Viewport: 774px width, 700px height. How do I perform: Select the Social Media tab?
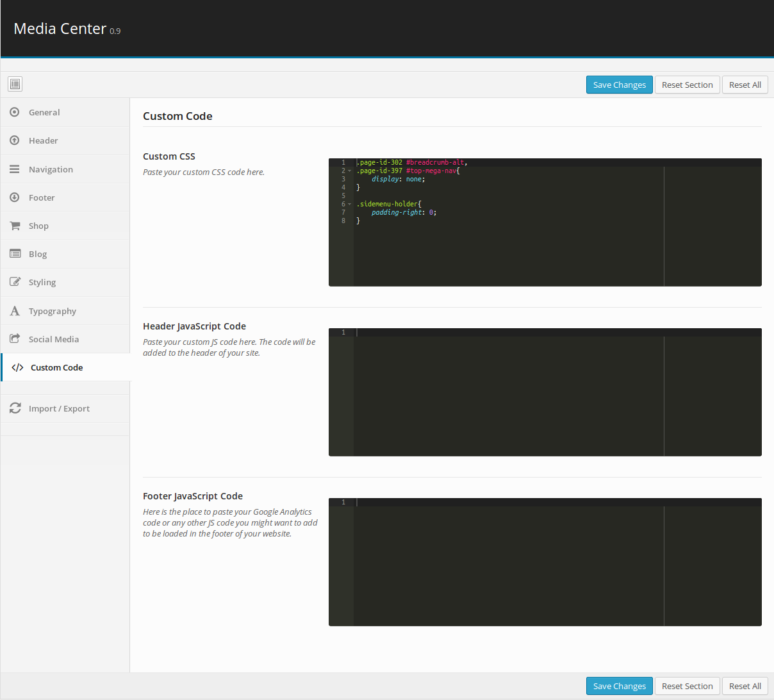point(65,339)
